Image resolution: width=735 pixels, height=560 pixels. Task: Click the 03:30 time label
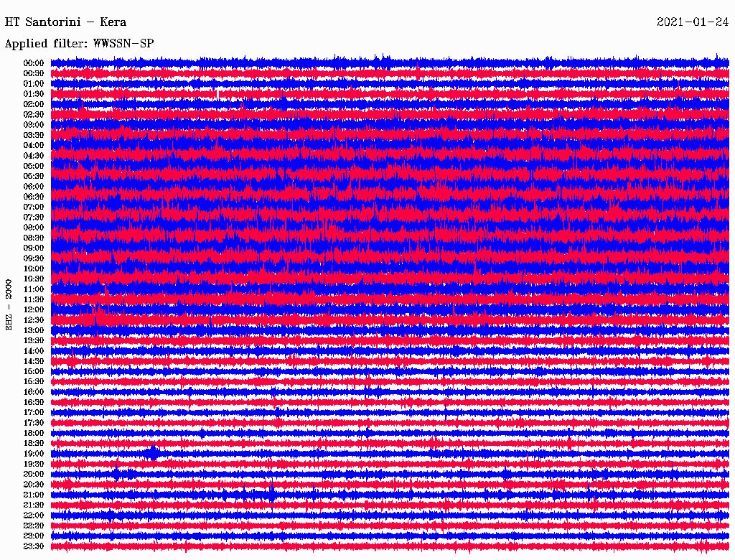point(34,135)
